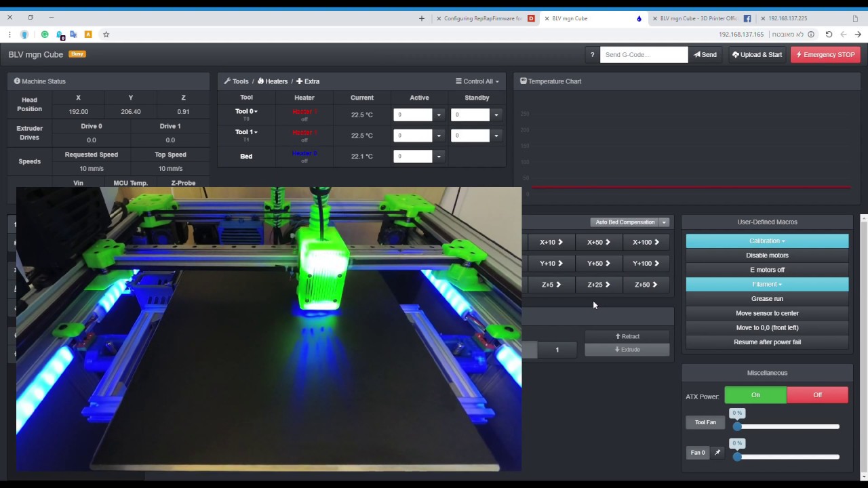Adjust the Tool Fan speed slider
868x488 pixels.
pos(788,426)
